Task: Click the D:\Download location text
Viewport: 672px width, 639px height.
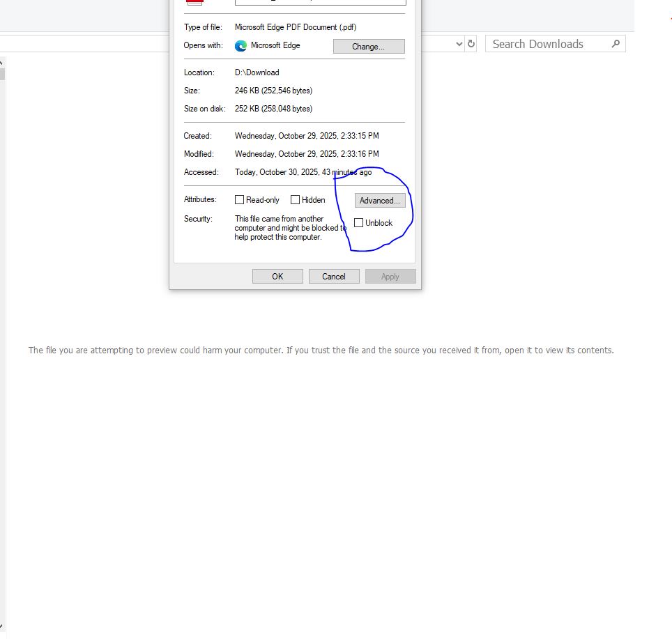Action: (x=257, y=72)
